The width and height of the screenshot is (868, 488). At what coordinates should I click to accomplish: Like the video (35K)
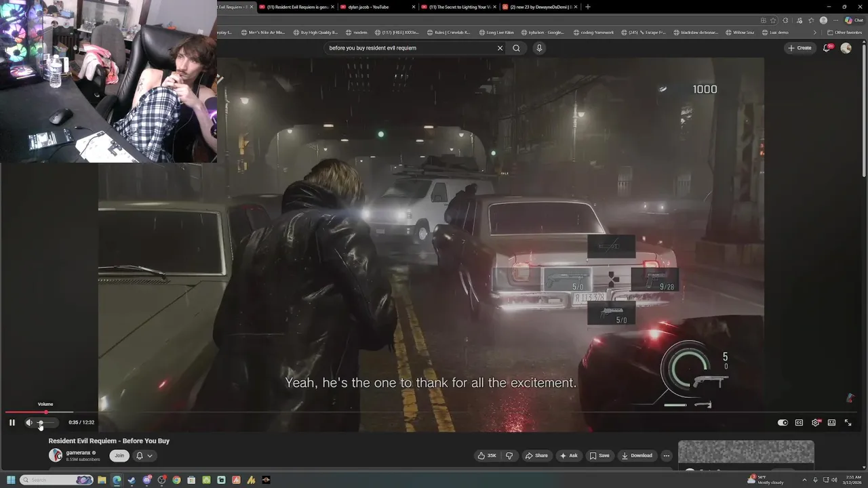pyautogui.click(x=488, y=455)
